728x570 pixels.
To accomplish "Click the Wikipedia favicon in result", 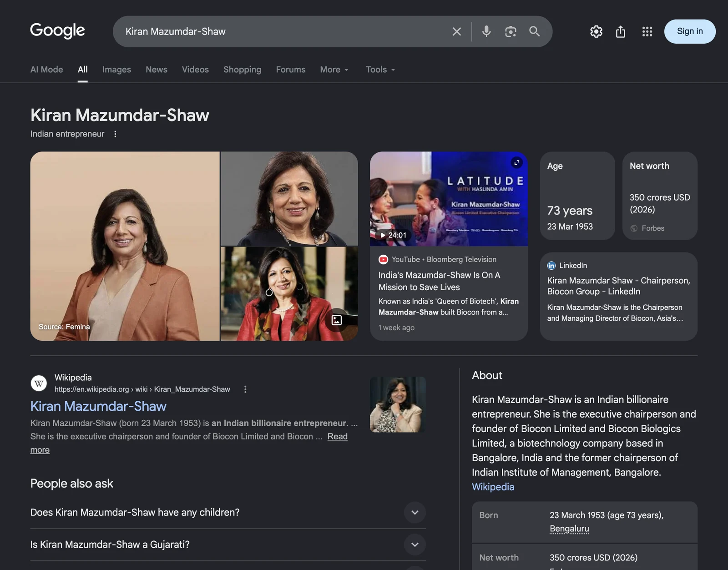I will [39, 383].
